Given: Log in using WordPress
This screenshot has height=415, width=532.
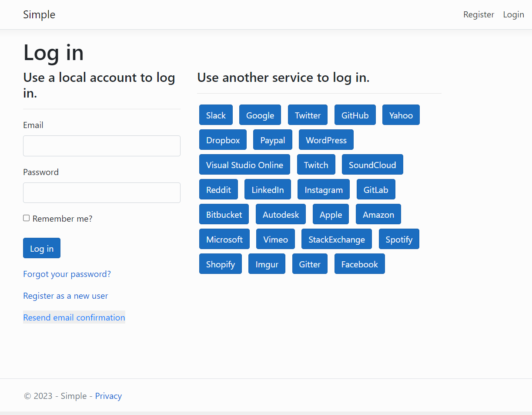Looking at the screenshot, I should 326,140.
